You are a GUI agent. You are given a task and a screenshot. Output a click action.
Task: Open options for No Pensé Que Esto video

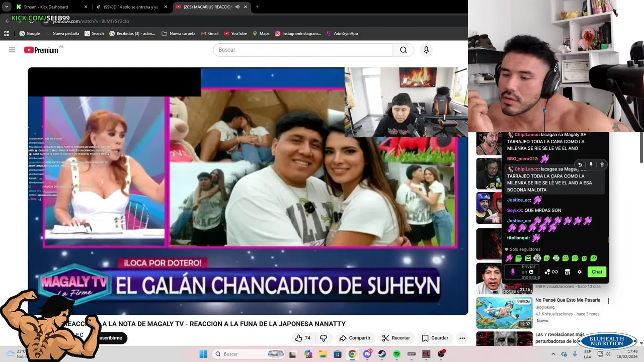pos(608,301)
